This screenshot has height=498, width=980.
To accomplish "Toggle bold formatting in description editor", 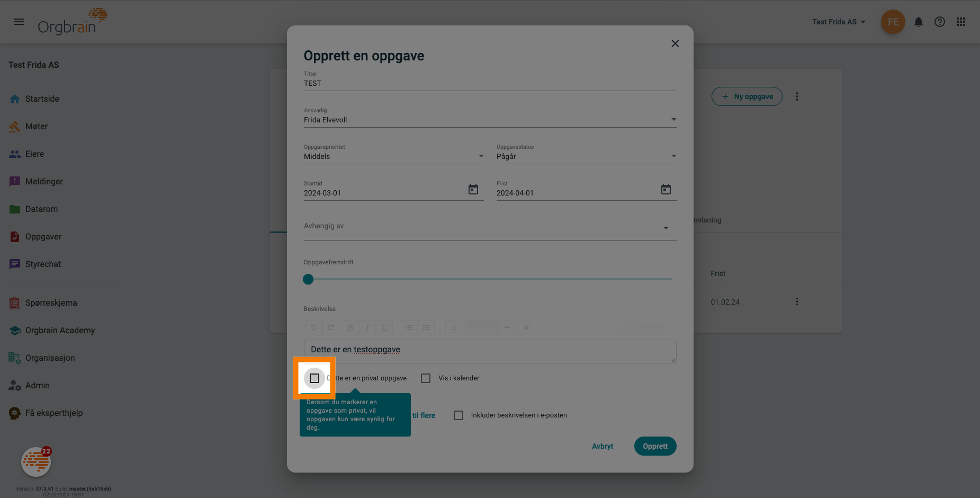I will (x=350, y=327).
